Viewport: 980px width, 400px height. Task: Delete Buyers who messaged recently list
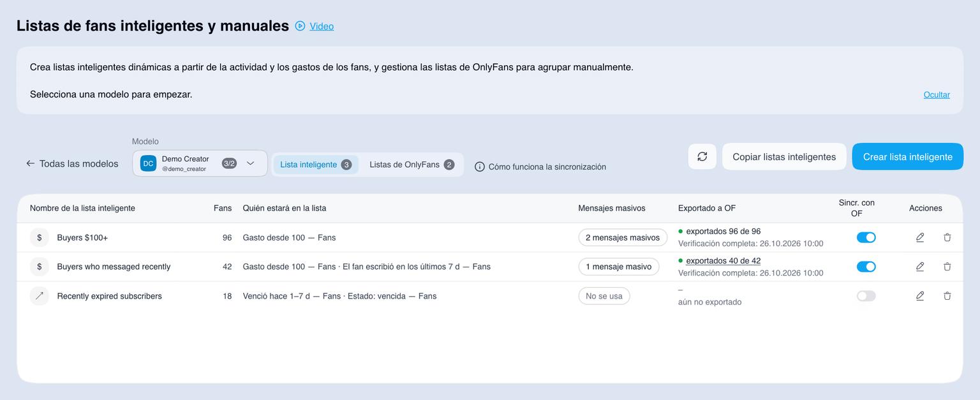tap(947, 267)
